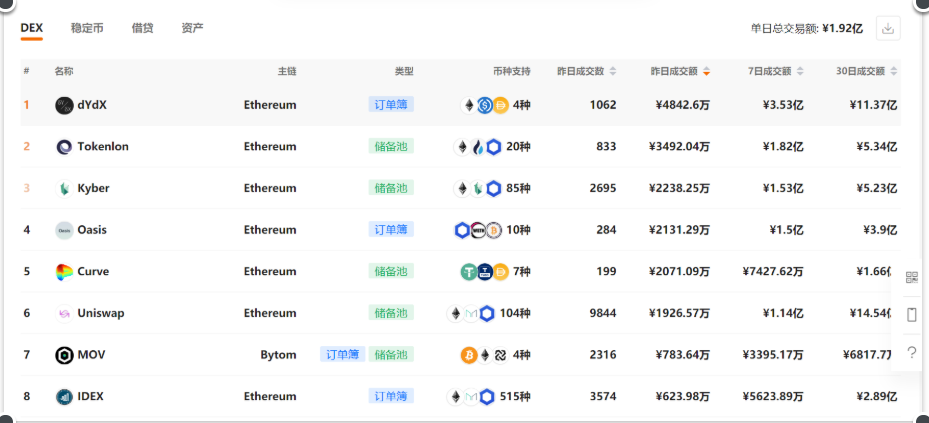Open the MOV name link
Image resolution: width=929 pixels, height=423 pixels.
coord(91,355)
